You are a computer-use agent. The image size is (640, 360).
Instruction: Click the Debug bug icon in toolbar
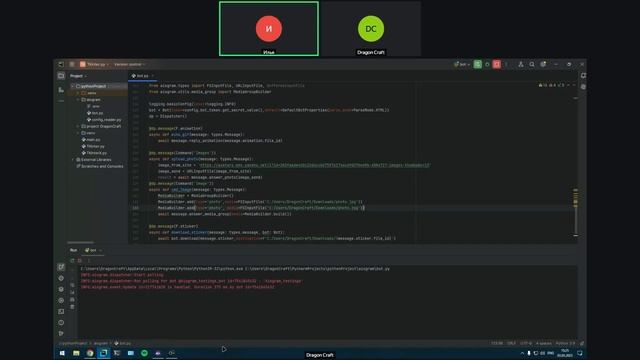coord(487,64)
